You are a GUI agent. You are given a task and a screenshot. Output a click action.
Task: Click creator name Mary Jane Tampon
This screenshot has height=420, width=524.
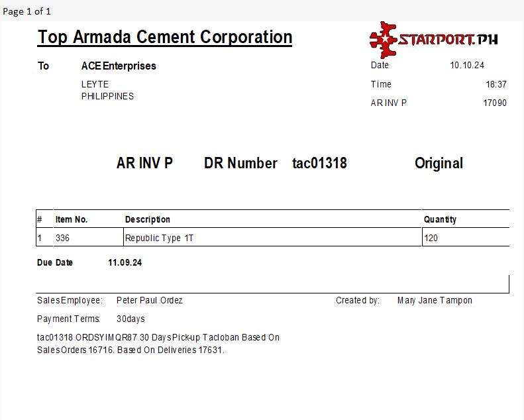[435, 300]
